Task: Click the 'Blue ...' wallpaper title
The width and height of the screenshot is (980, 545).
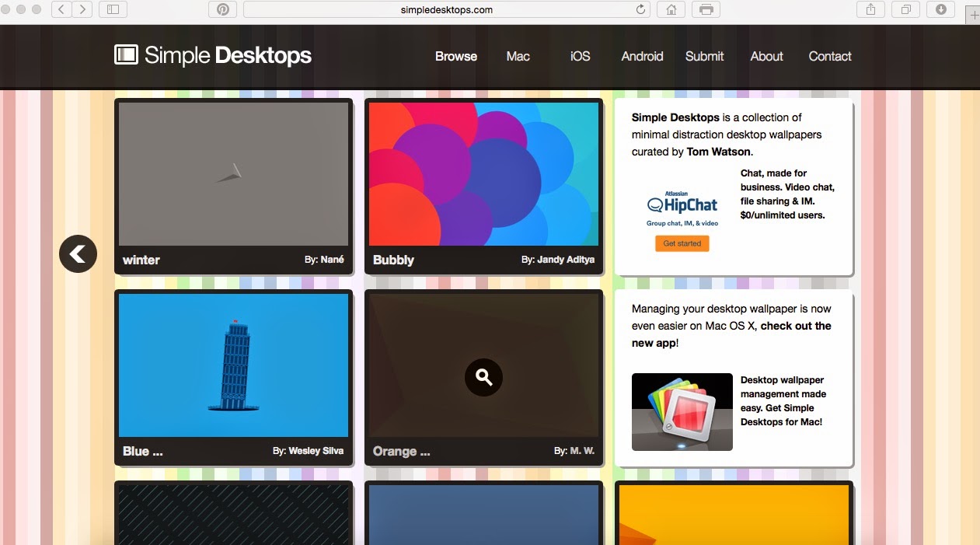Action: click(142, 451)
